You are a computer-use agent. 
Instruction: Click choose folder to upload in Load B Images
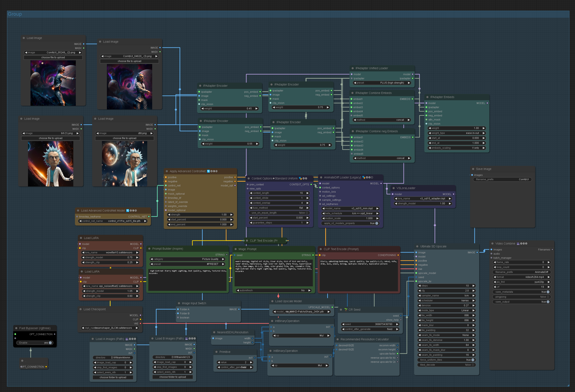[x=172, y=377]
